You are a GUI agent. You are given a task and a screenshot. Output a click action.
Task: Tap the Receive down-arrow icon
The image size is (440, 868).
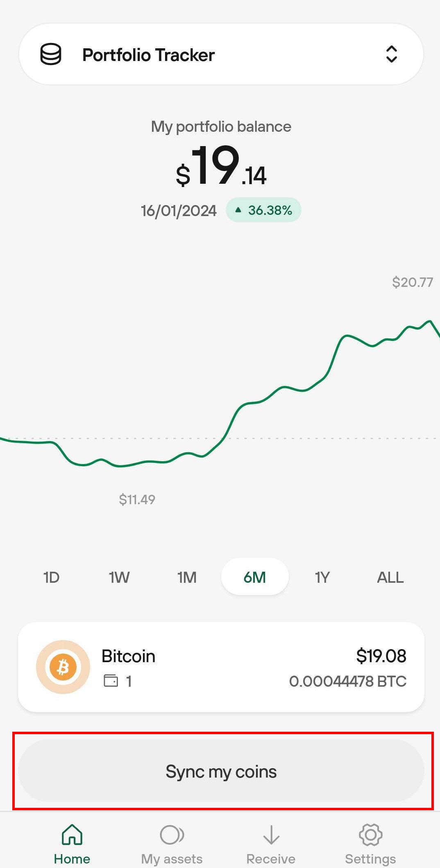(x=271, y=835)
